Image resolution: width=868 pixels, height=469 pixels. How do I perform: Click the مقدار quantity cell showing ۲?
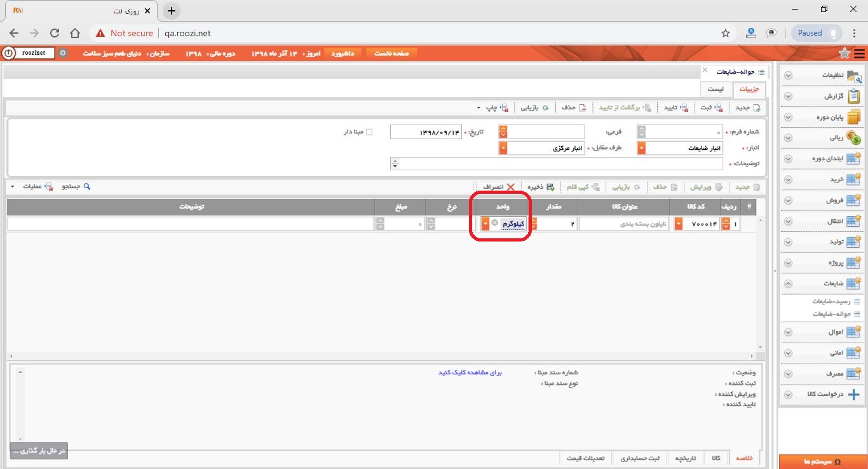557,224
